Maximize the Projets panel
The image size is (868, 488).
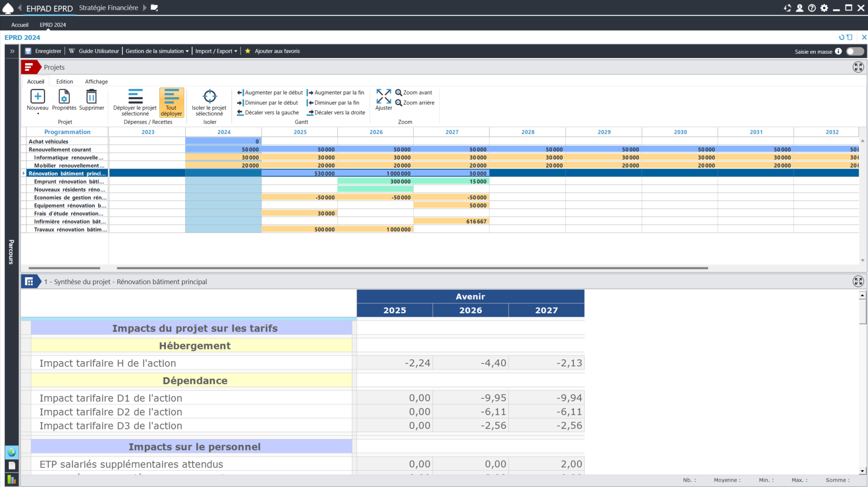coord(858,67)
